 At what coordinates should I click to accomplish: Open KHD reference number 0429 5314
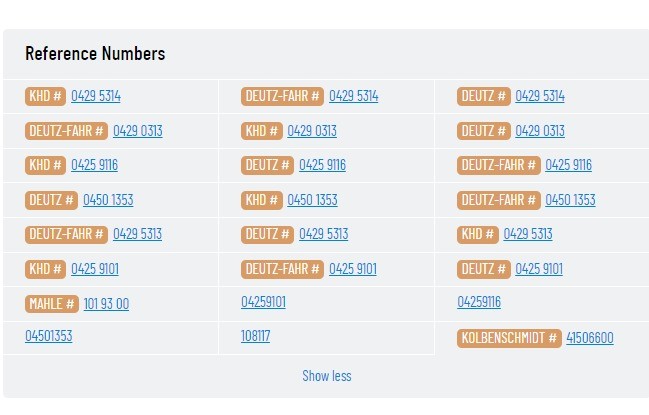point(95,97)
